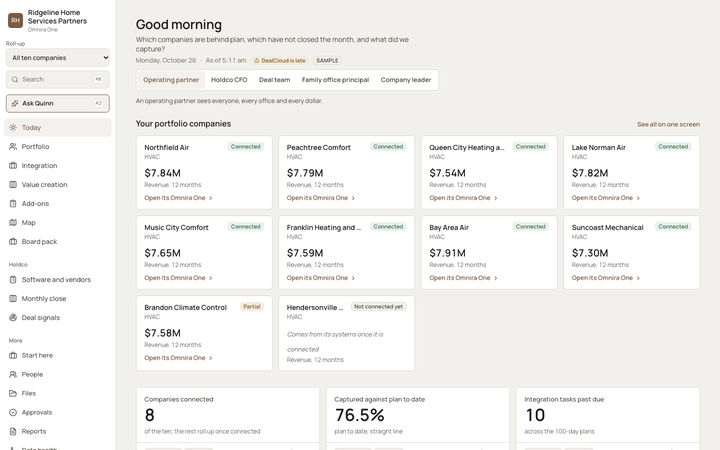The image size is (720, 450).
Task: Click the SAMPLE badge
Action: coord(327,61)
